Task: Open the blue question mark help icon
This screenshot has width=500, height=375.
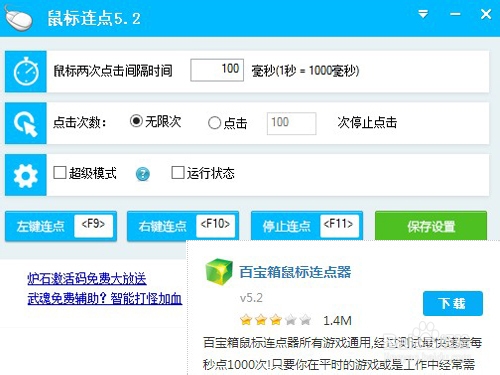Action: click(143, 174)
